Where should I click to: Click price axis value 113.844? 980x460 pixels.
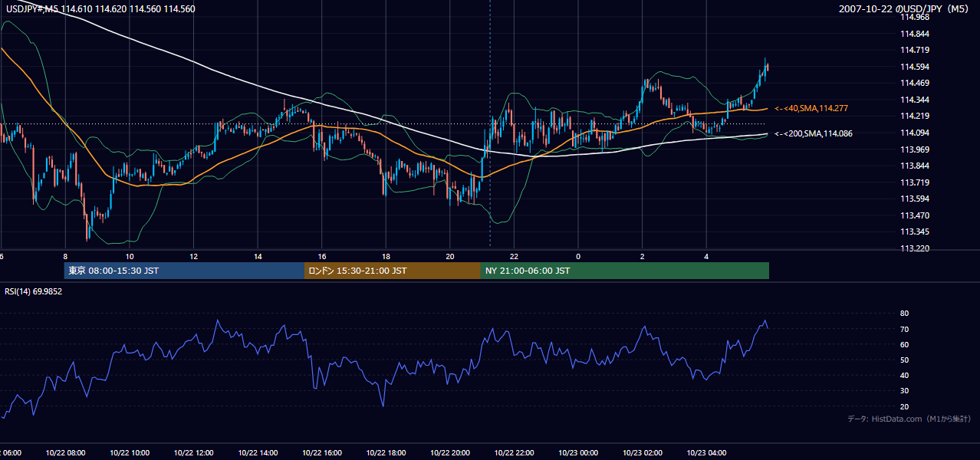tap(915, 166)
